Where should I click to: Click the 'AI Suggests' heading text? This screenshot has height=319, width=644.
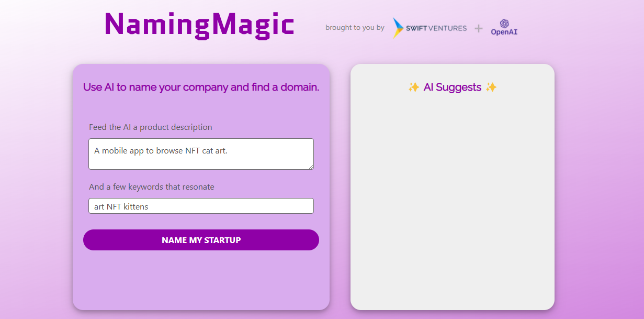click(453, 87)
